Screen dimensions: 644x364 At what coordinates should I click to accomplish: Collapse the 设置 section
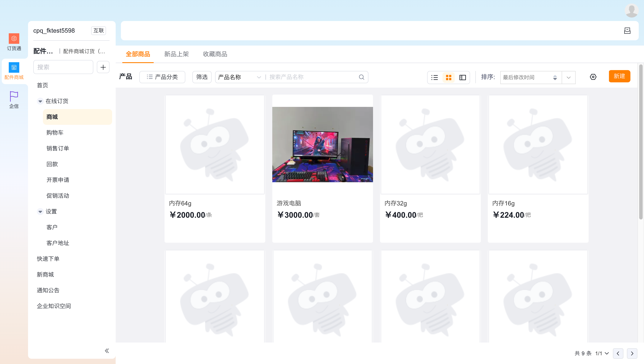pyautogui.click(x=40, y=212)
